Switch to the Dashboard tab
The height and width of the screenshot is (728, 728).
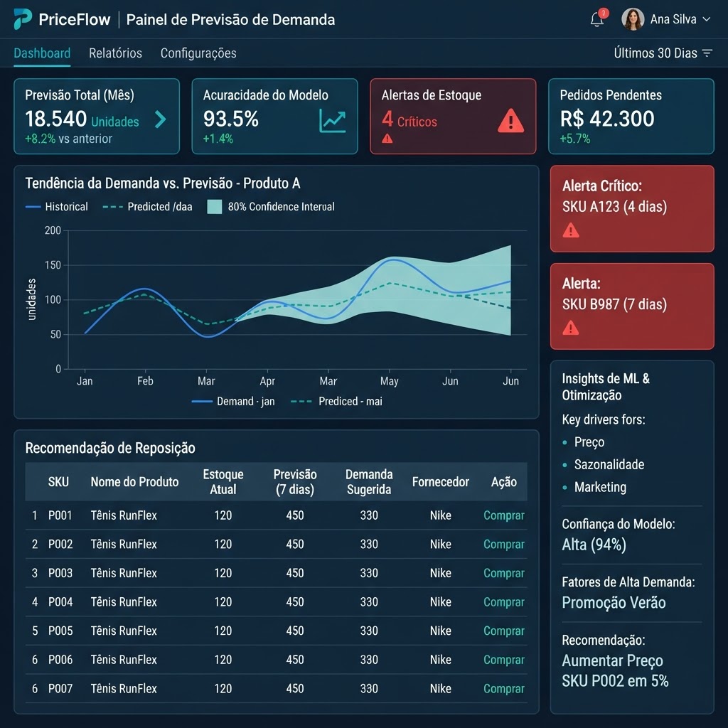click(x=42, y=53)
